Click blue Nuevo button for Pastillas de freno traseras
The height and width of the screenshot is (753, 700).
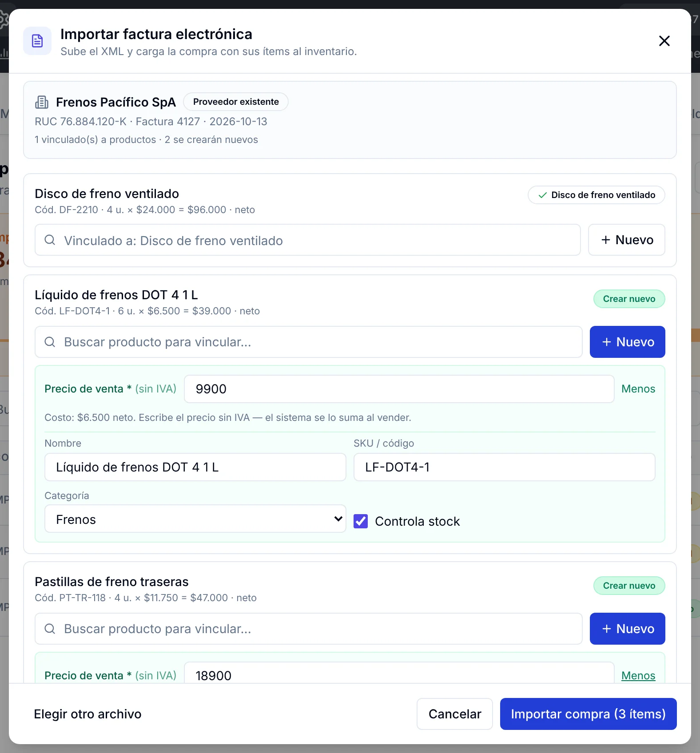pos(628,629)
